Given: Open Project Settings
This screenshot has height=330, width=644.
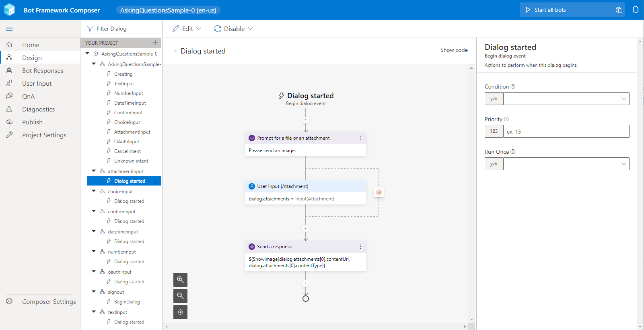Looking at the screenshot, I should point(40,135).
